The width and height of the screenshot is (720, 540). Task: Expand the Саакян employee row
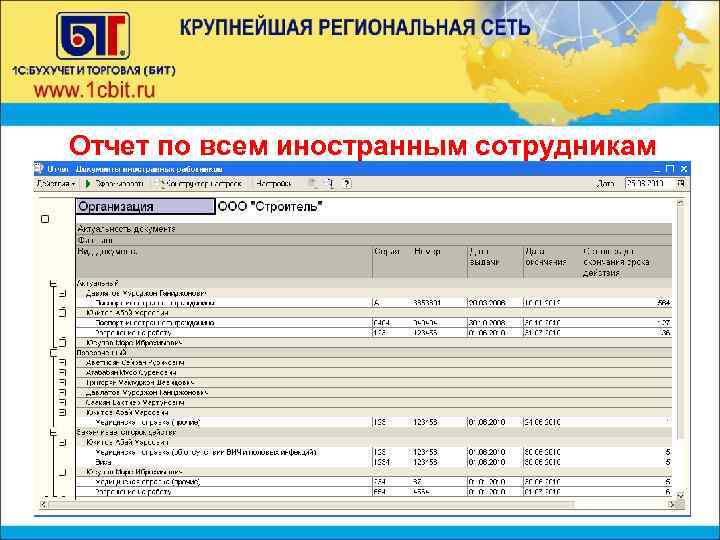point(63,403)
